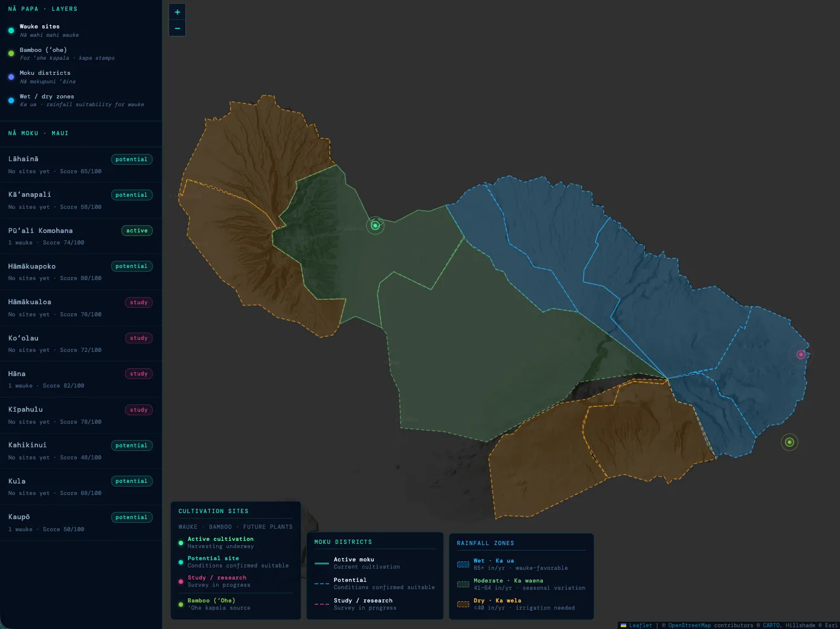The image size is (840, 629).
Task: Click the Active cultivation legend dot
Action: tap(181, 543)
